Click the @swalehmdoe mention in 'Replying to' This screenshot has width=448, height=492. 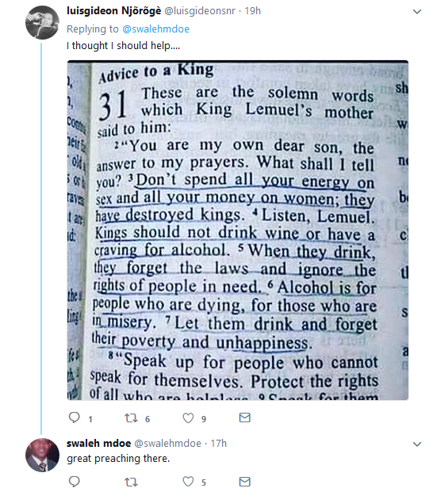(155, 29)
